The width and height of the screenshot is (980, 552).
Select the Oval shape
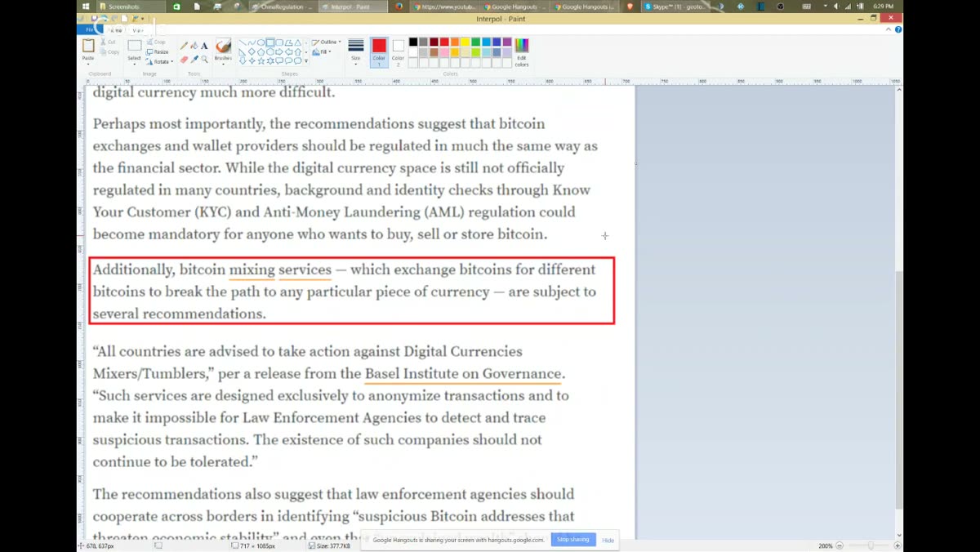[x=261, y=42]
